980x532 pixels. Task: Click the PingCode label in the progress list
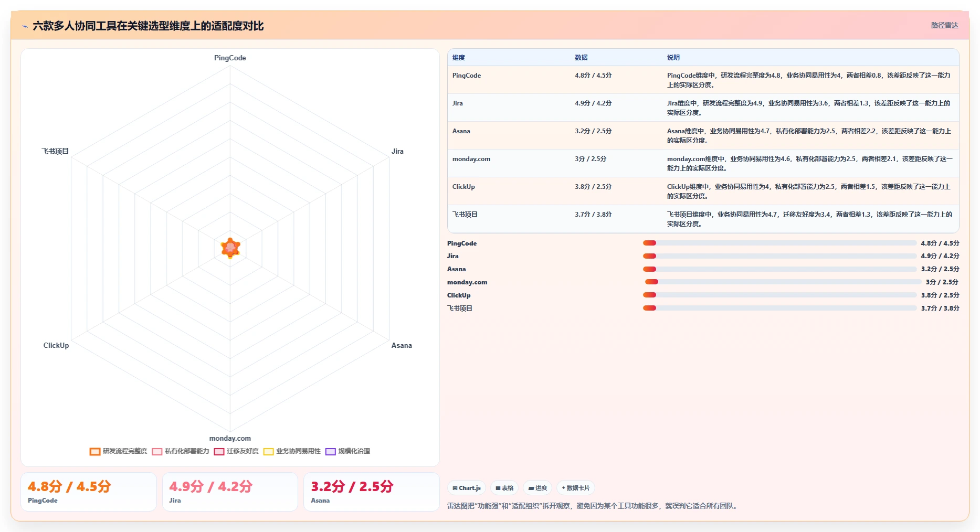tap(462, 243)
